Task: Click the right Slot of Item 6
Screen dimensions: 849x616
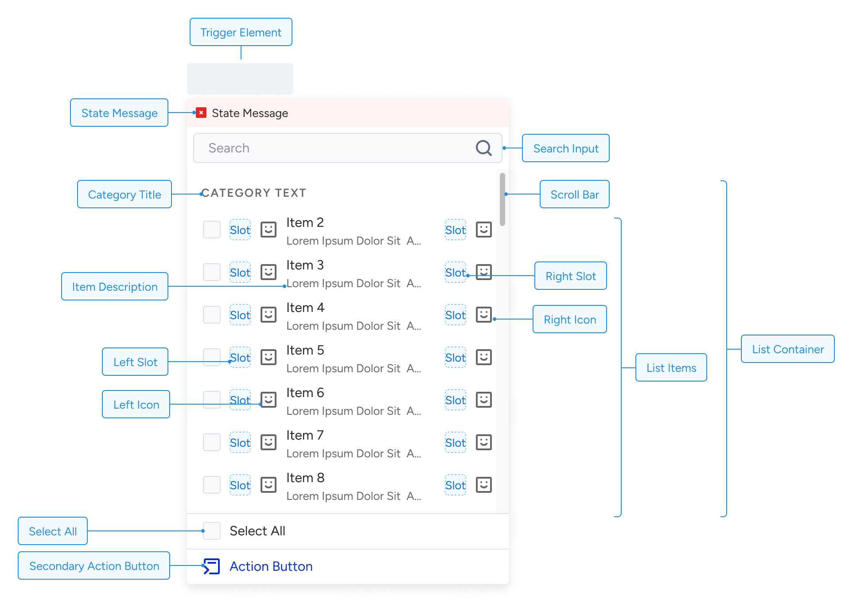Action: click(x=455, y=399)
